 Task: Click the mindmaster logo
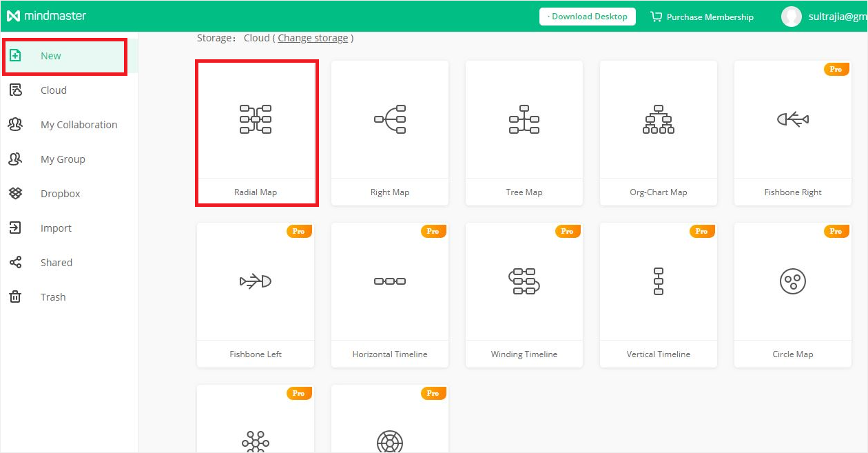click(x=46, y=16)
